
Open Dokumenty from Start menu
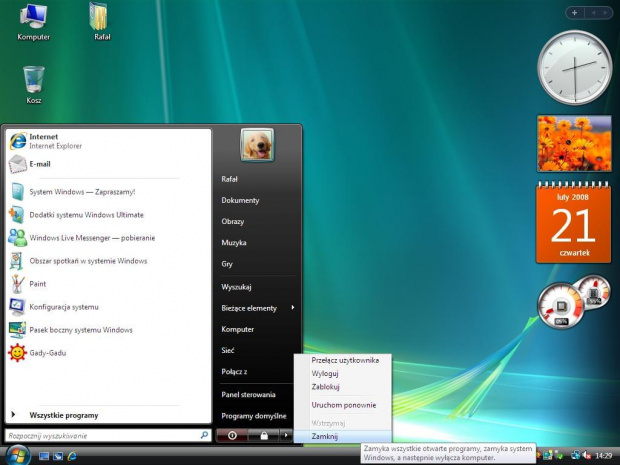(x=240, y=200)
